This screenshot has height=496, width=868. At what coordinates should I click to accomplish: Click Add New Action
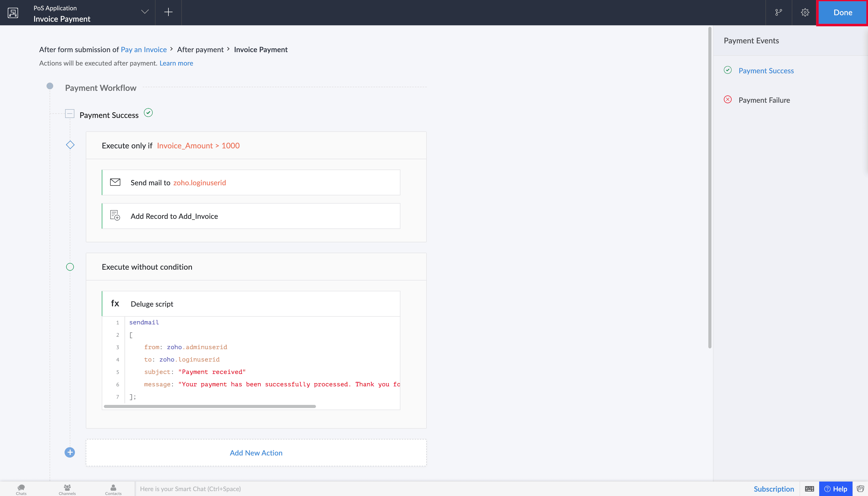(256, 453)
